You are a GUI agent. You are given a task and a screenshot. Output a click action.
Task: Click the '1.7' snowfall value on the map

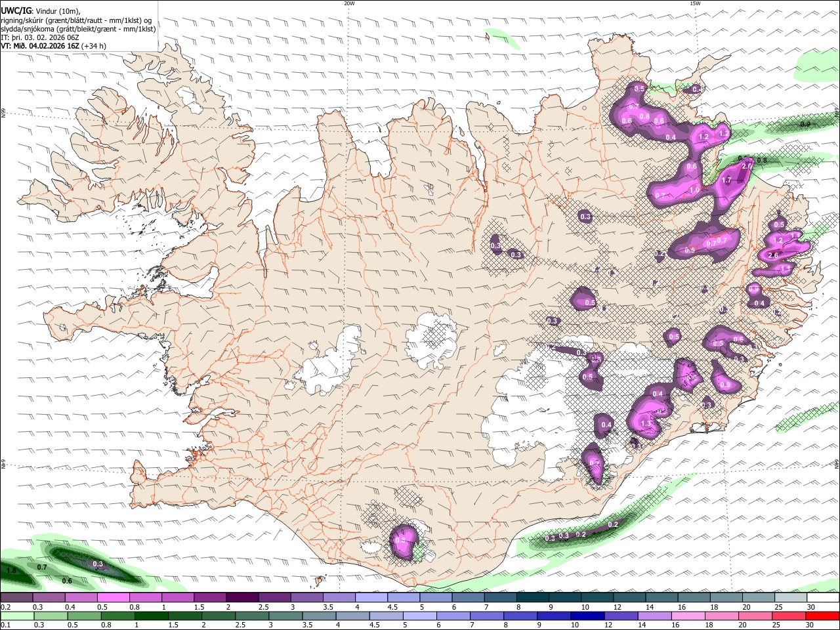click(x=726, y=180)
